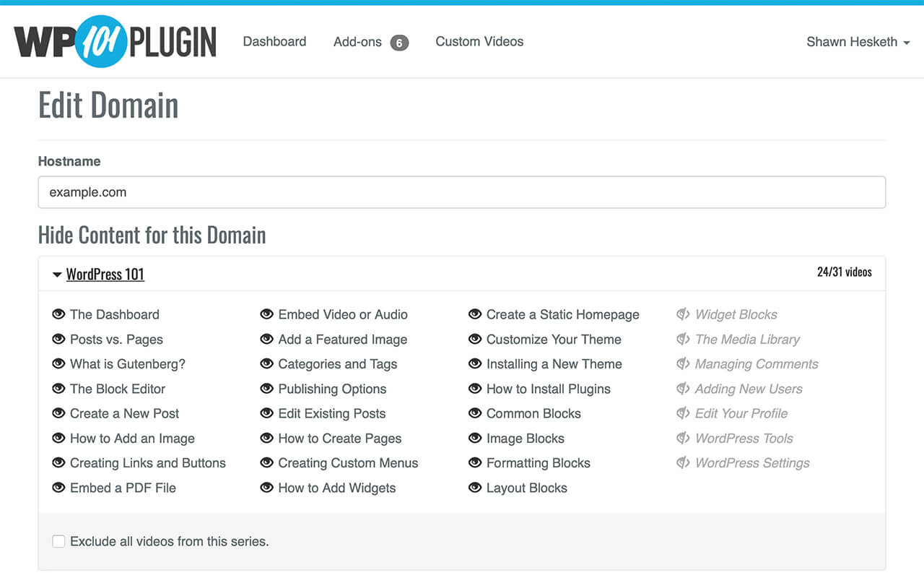Toggle eye icon for Posts vs. Pages
Viewport: 924px width, 578px height.
point(58,340)
